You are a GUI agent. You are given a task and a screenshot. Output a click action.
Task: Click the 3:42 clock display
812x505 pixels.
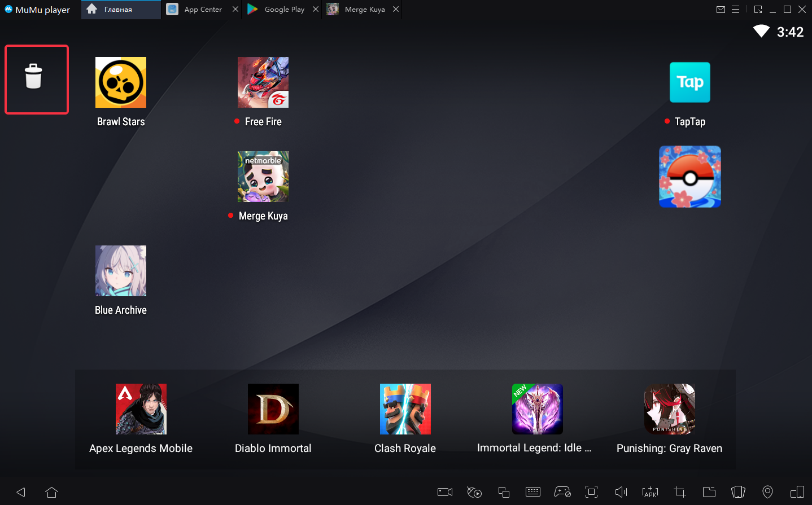[x=790, y=32]
